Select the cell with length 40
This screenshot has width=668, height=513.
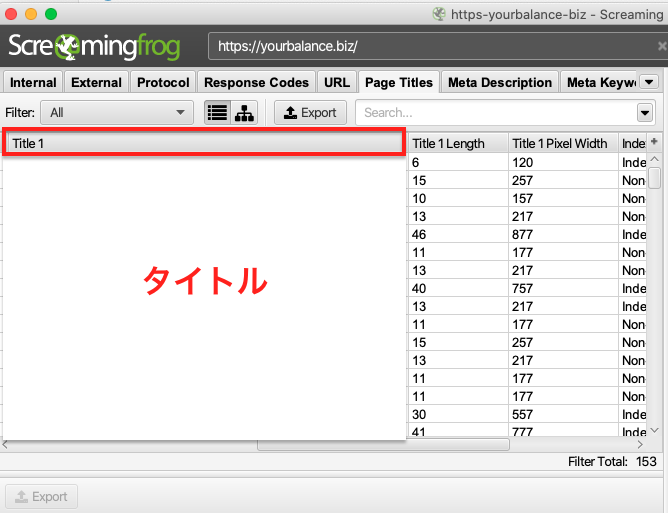tap(458, 288)
